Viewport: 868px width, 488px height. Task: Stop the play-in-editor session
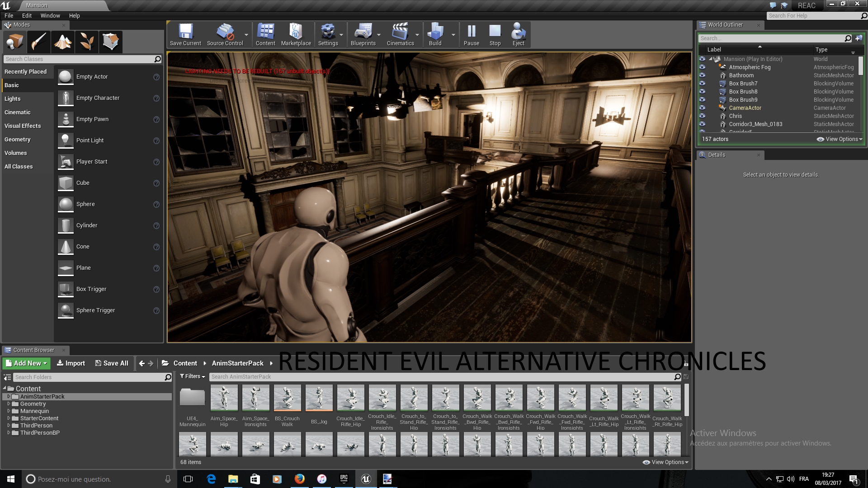coord(495,35)
